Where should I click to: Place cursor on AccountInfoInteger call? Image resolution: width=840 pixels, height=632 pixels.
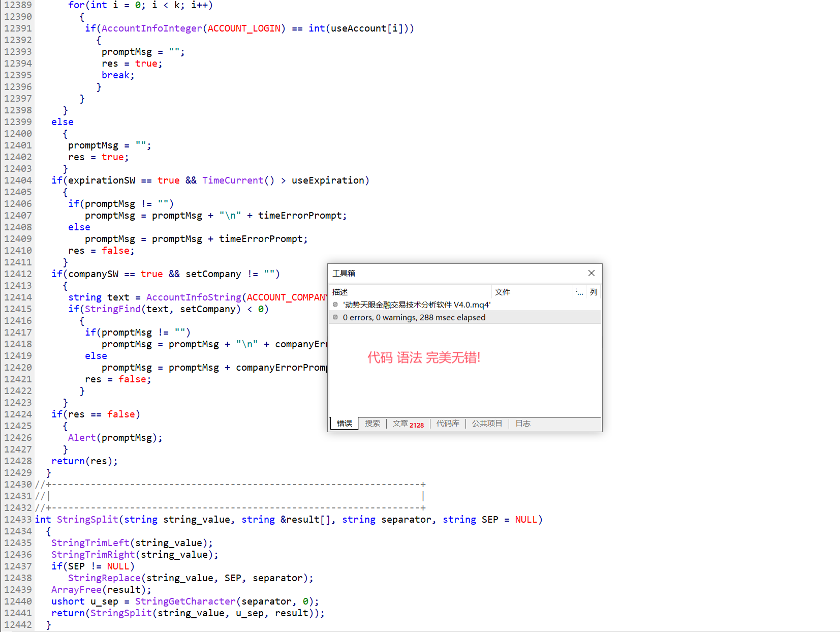coord(151,28)
